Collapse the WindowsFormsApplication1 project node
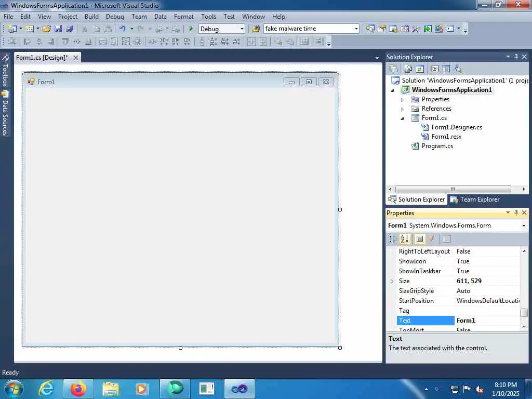The height and width of the screenshot is (399, 532). [393, 90]
